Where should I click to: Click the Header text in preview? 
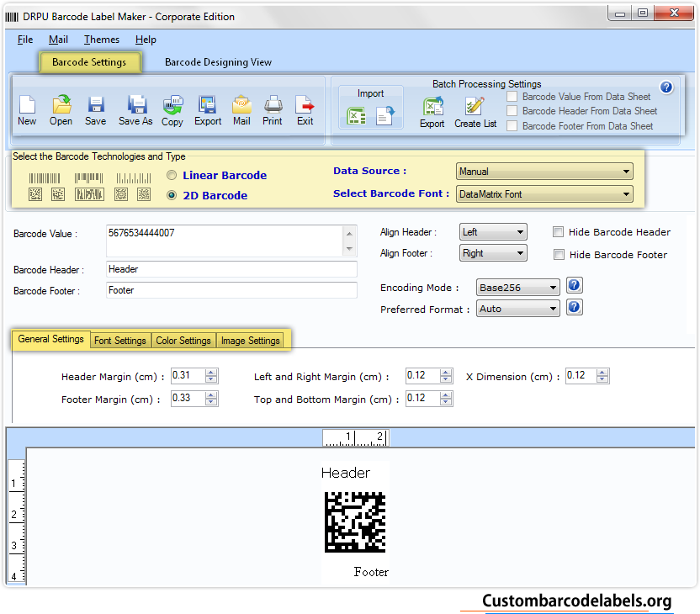click(346, 473)
